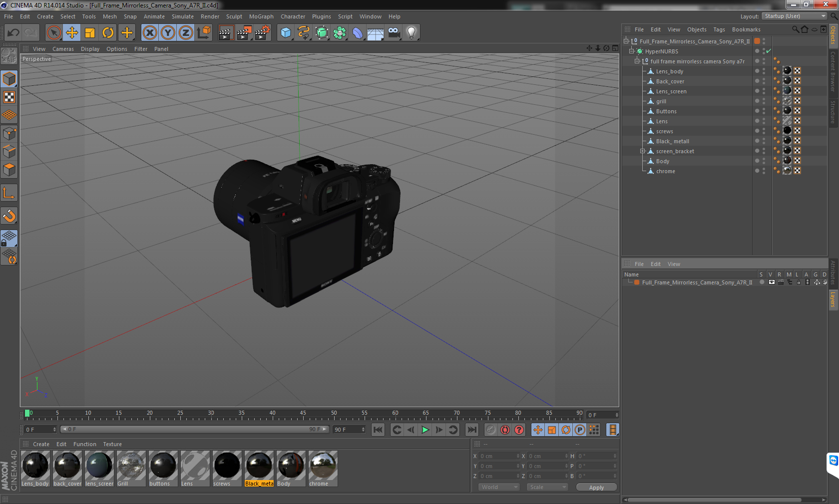Add a camera object
The height and width of the screenshot is (504, 839).
(394, 33)
